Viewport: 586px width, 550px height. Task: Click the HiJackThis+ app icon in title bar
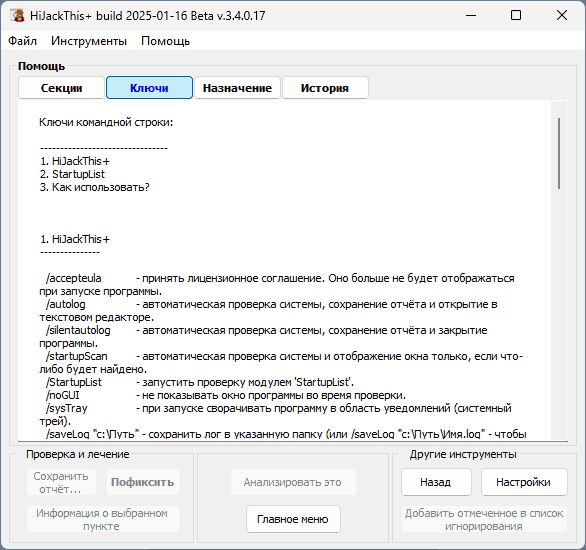[18, 15]
